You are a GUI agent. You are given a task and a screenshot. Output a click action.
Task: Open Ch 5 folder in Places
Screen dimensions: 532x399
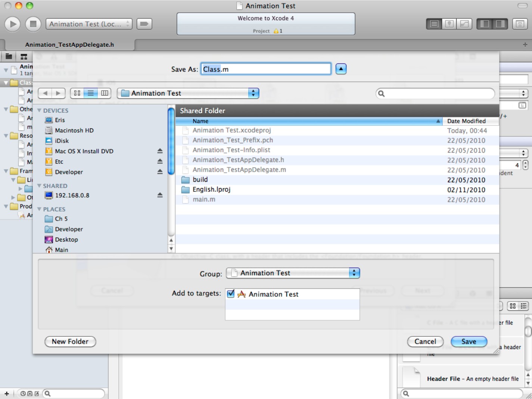pyautogui.click(x=61, y=219)
